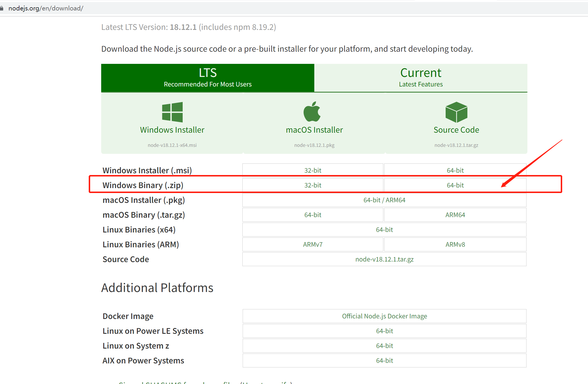Click the macOS Binary (.tar.gz) row label
Image resolution: width=588 pixels, height=384 pixels.
(x=144, y=215)
